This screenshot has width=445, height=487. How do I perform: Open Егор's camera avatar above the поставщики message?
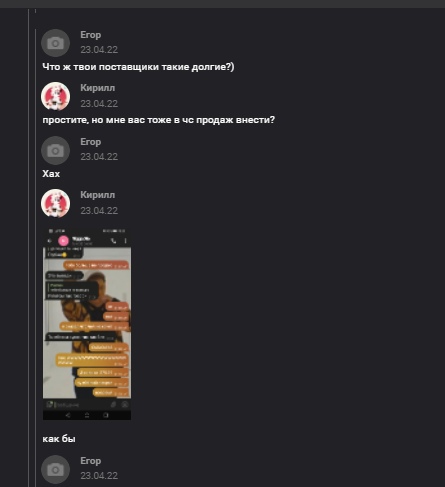click(55, 43)
